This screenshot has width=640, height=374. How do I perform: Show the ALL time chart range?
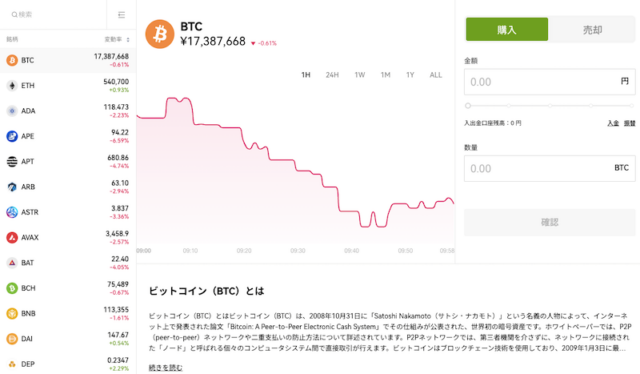436,75
